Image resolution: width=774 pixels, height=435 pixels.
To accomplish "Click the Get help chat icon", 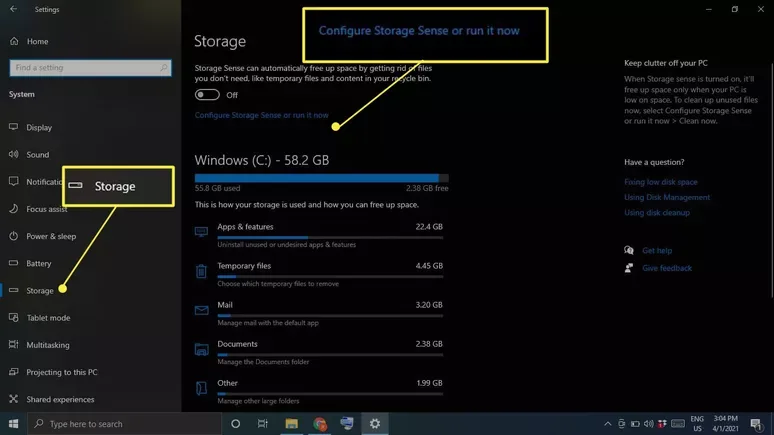I will tap(629, 250).
